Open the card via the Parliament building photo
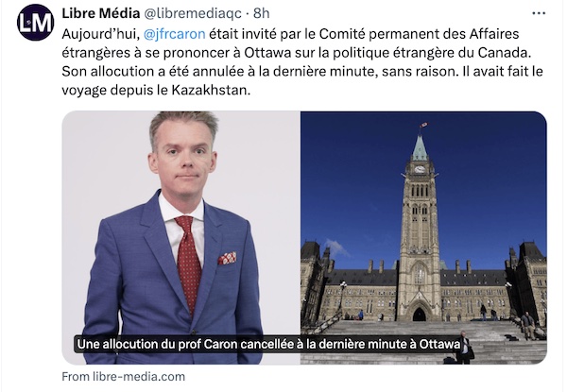Image resolution: width=567 pixels, height=392 pixels. click(423, 237)
